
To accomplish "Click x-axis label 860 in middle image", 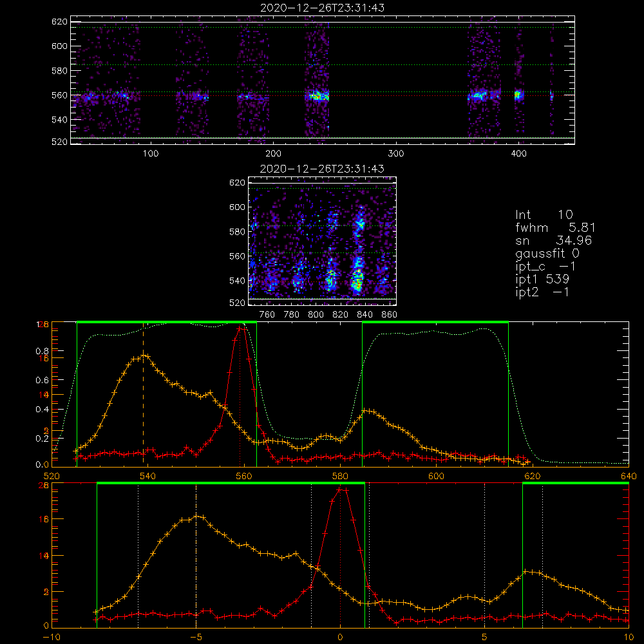I will 389,315.
